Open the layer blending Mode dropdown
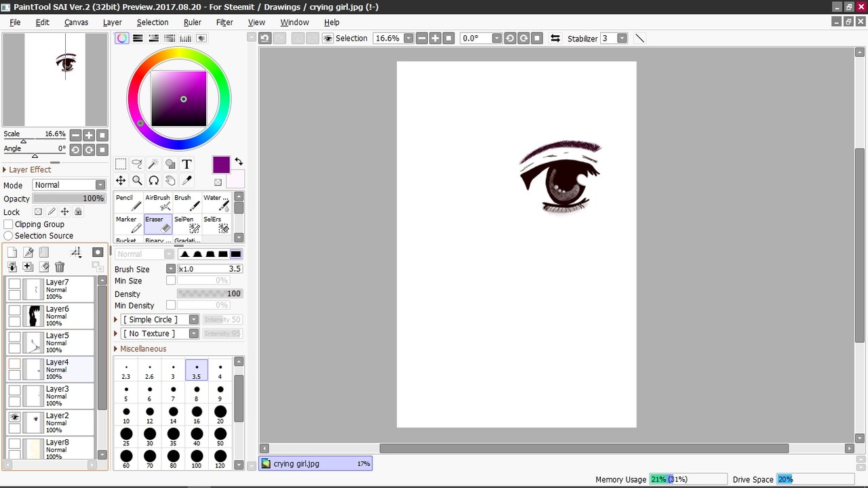 point(68,185)
